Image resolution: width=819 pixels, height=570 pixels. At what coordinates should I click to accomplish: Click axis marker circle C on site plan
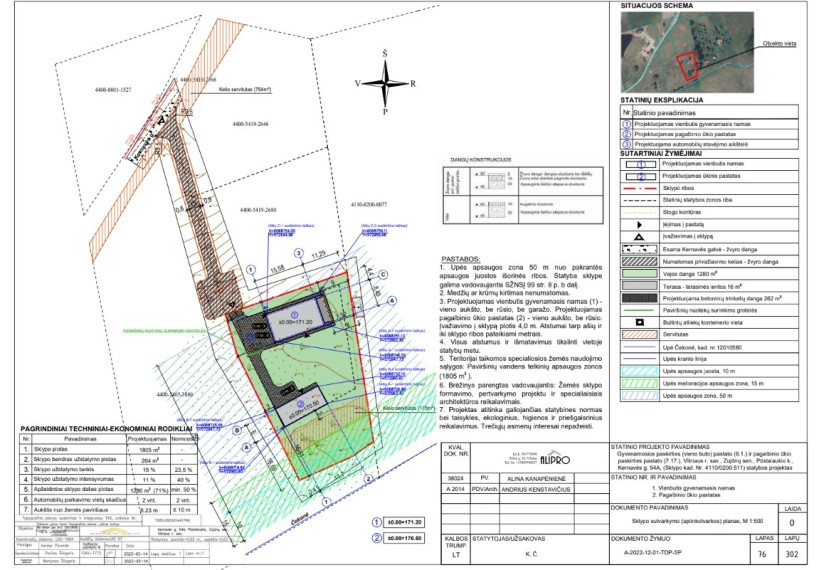383,274
